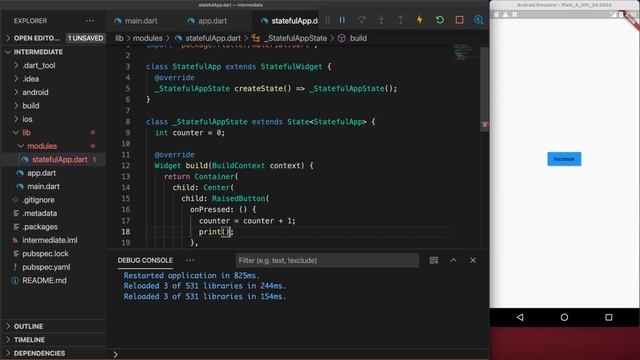Trigger Flutter Hot Reload lightning icon
Screen dimensions: 640x360
[x=420, y=20]
